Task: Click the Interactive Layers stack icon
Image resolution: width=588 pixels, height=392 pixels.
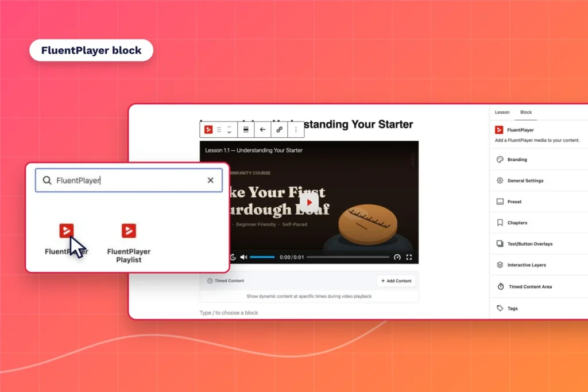Action: point(500,265)
